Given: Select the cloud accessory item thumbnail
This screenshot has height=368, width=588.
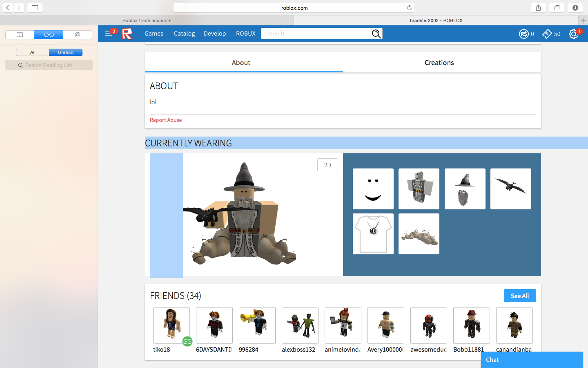Looking at the screenshot, I should tap(419, 234).
